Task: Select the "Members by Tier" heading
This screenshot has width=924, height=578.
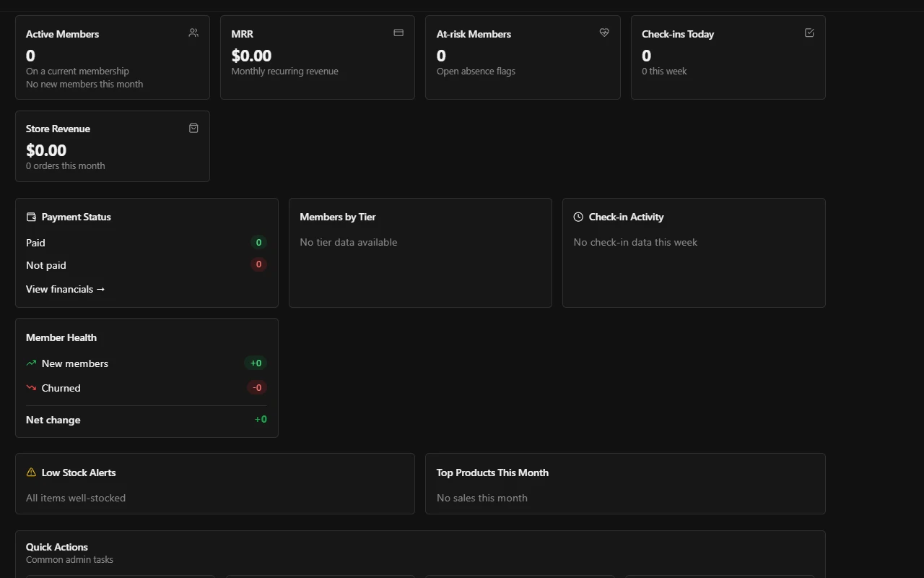Action: [338, 217]
